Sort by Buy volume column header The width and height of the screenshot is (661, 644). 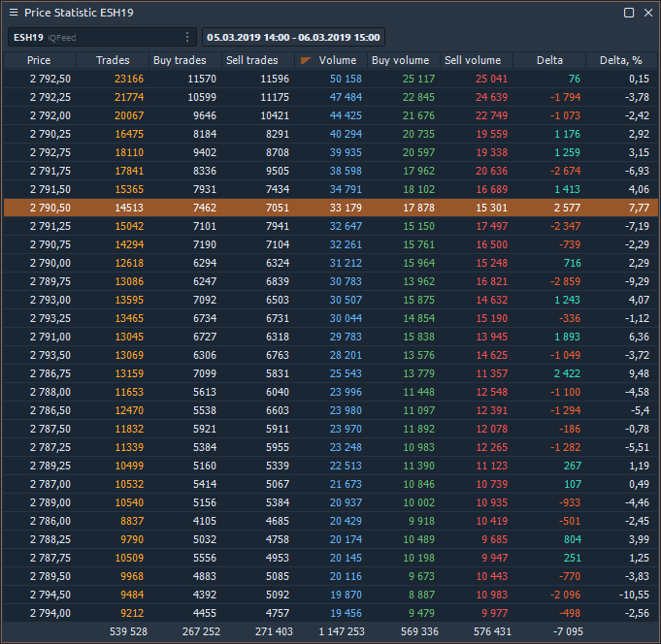tap(400, 61)
